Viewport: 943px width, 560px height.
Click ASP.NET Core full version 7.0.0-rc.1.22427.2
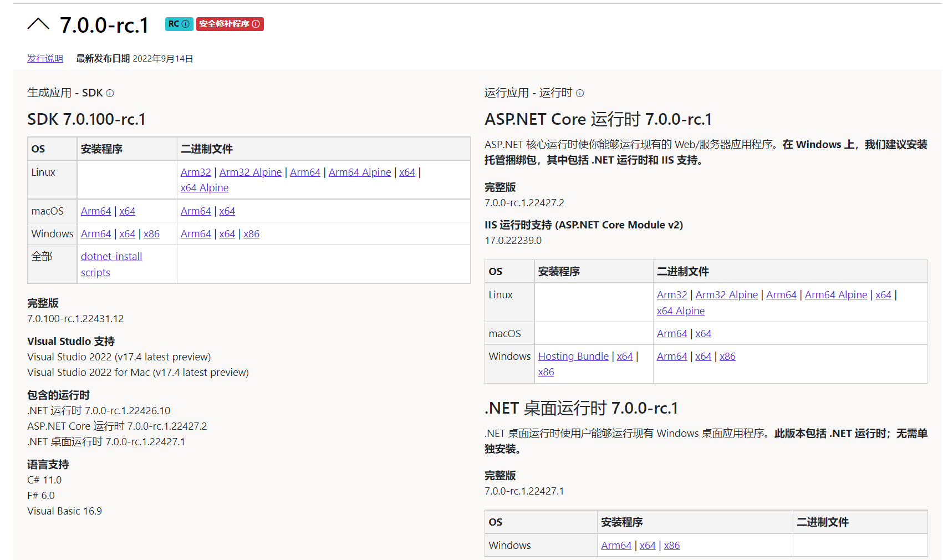pos(524,202)
